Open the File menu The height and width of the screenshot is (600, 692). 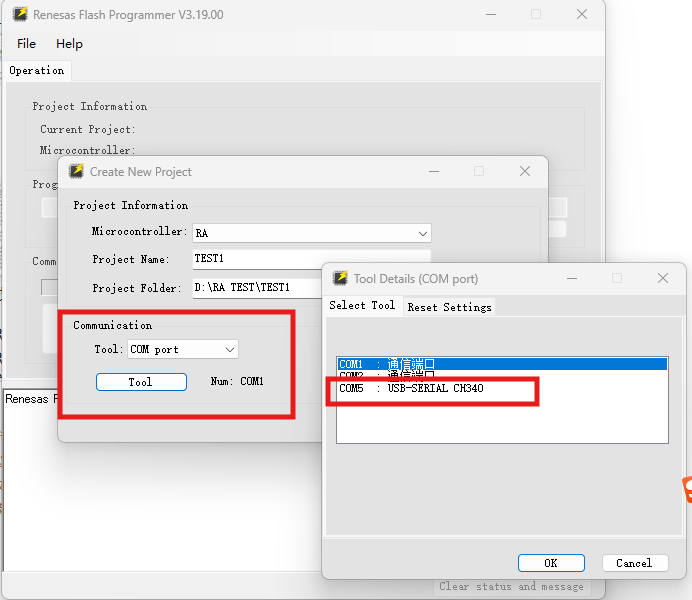point(26,44)
